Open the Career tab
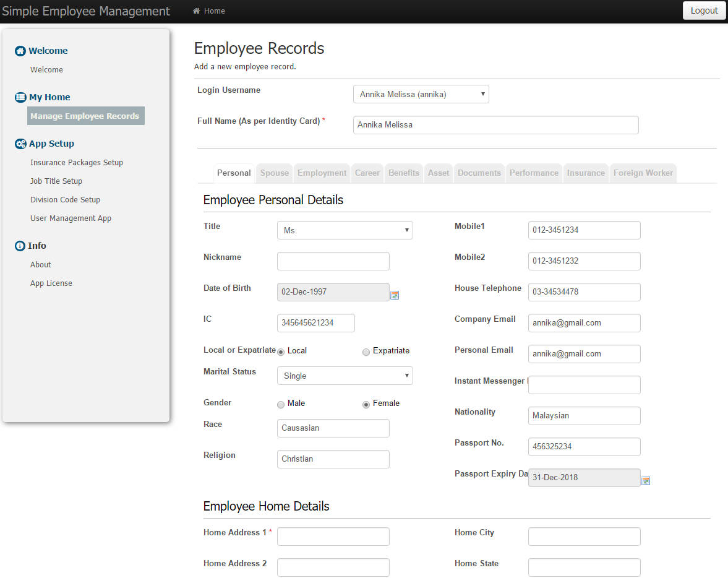The width and height of the screenshot is (728, 578). pos(367,173)
